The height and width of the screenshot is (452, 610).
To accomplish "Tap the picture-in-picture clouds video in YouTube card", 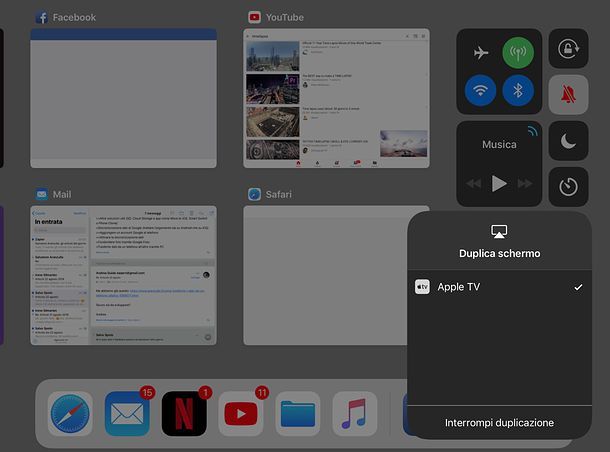I will pos(404,144).
